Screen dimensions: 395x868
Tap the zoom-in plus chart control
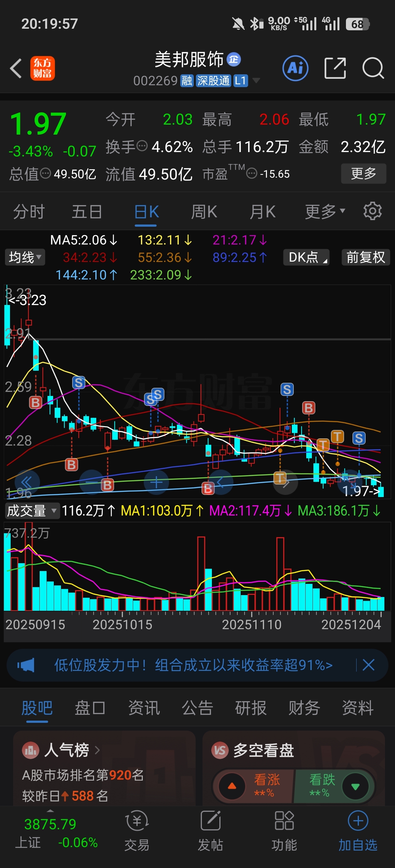156,482
